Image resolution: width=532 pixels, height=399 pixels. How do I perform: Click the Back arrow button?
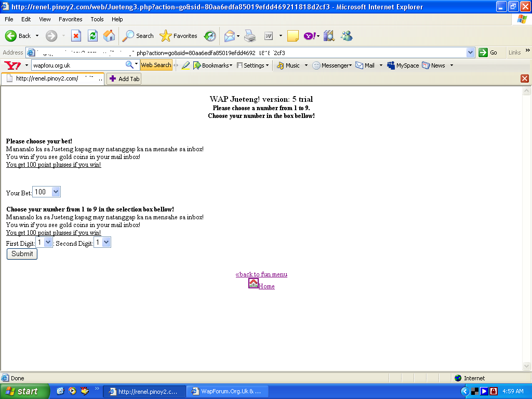click(18, 36)
